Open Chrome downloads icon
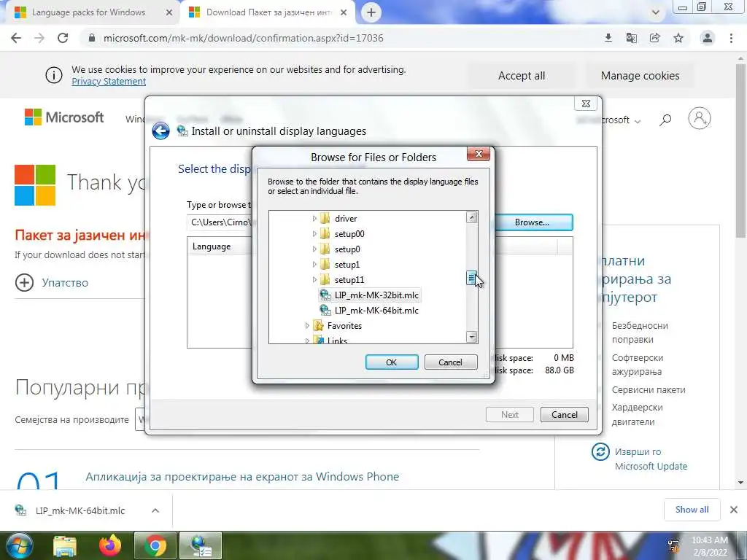The height and width of the screenshot is (560, 747). tap(608, 38)
